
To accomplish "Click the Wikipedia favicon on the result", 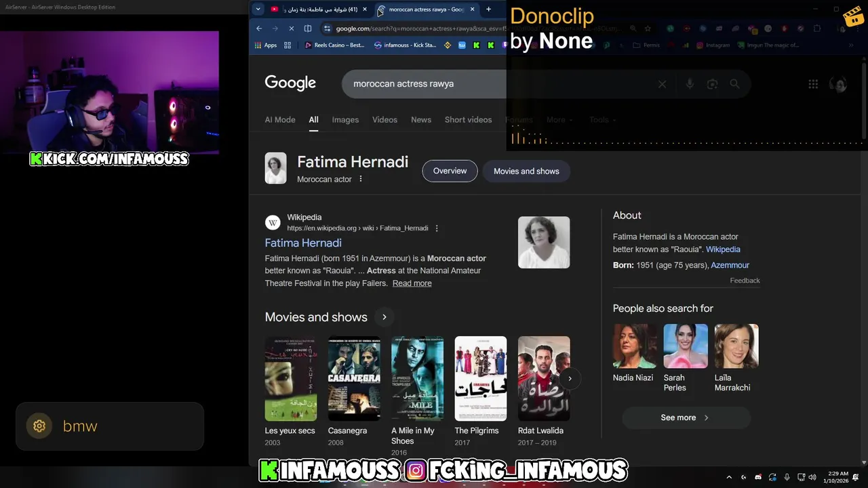I will (x=273, y=222).
